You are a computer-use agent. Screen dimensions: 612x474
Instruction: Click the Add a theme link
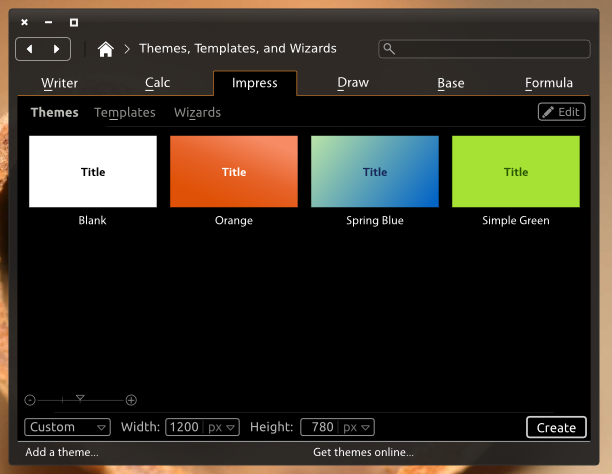click(62, 452)
